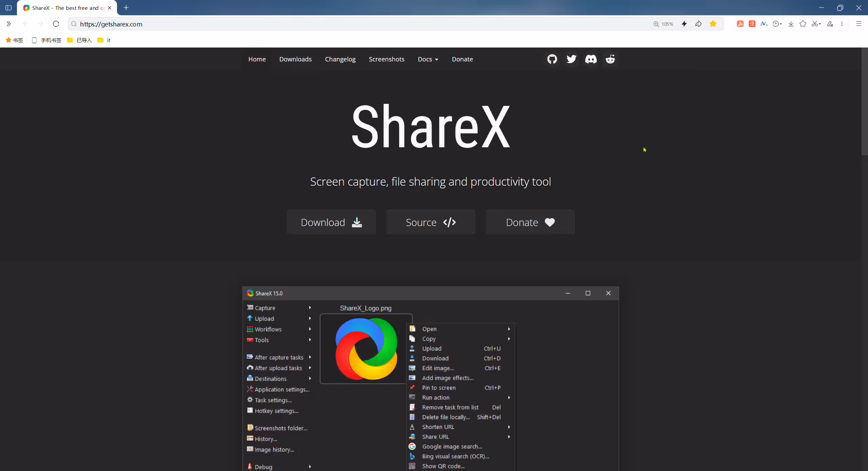Expand the double-chevron toolbar expander
The image size is (868, 471).
tap(8, 24)
